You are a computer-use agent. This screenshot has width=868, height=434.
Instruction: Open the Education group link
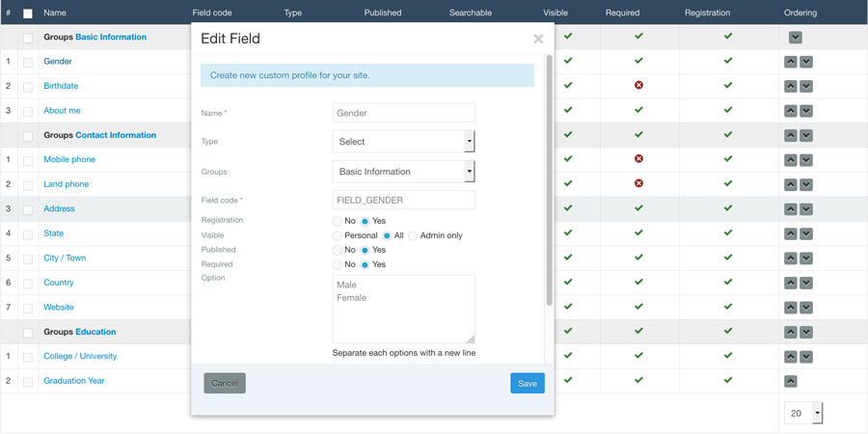coord(95,332)
